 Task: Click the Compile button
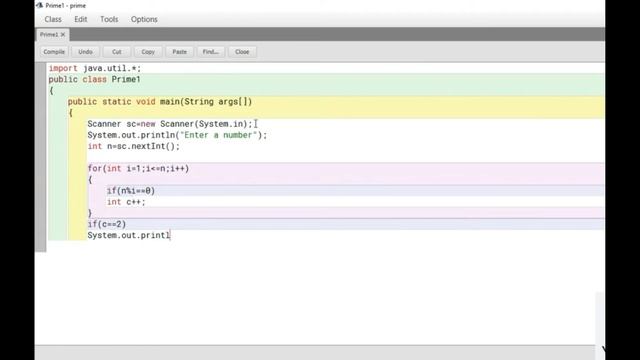[54, 52]
